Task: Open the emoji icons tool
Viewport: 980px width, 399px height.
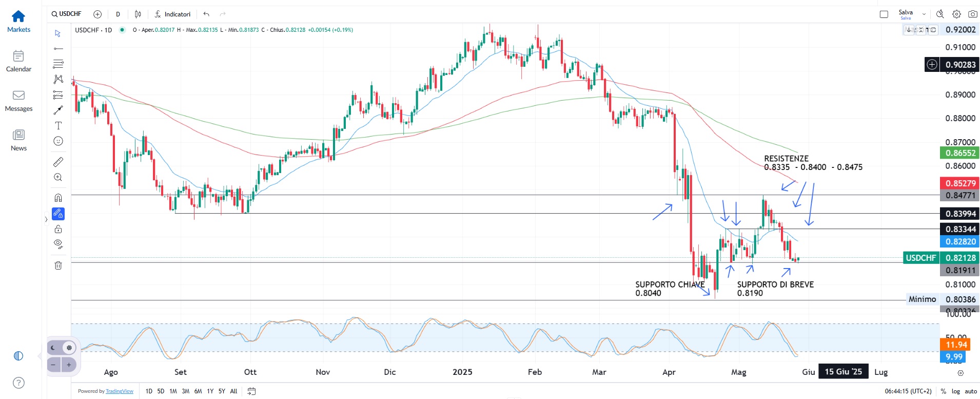Action: [x=58, y=141]
